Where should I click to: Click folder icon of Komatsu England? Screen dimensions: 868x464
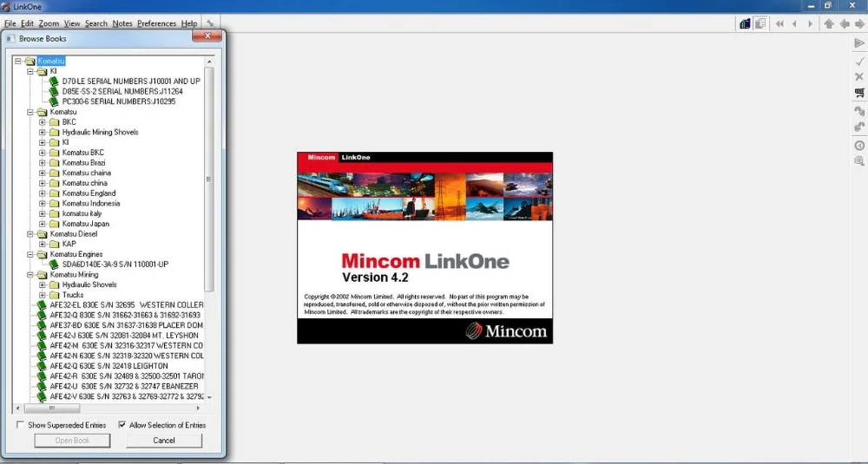54,193
